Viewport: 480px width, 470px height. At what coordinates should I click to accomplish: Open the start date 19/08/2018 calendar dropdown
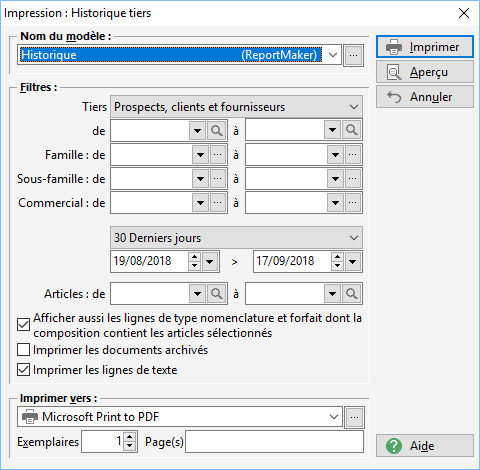[210, 262]
